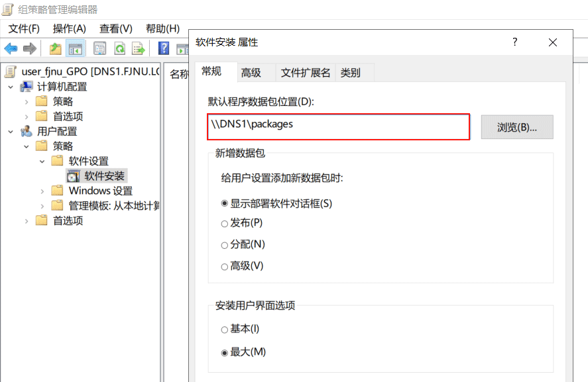The image size is (588, 382).
Task: Click the Export list toolbar icon
Action: (138, 48)
